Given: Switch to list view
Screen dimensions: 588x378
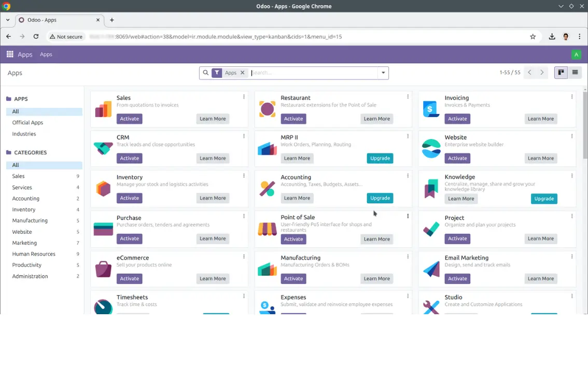Looking at the screenshot, I should [x=575, y=73].
